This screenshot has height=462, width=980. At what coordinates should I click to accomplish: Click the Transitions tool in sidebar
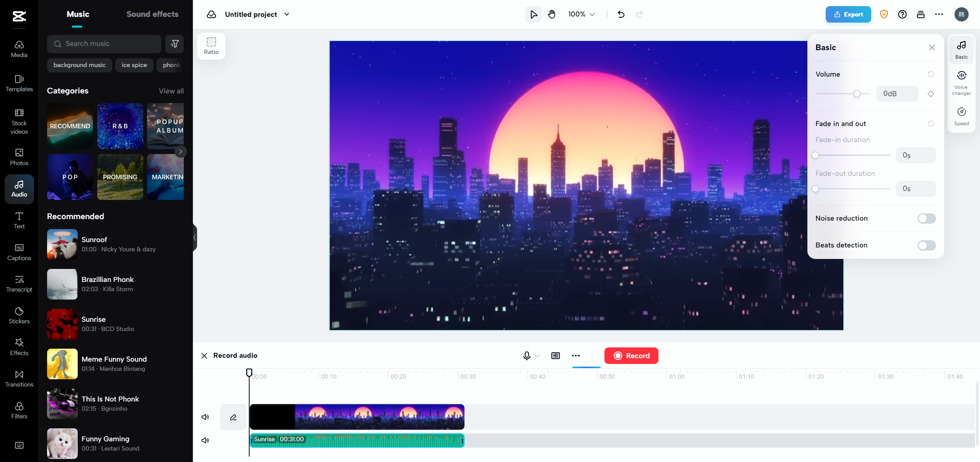point(18,378)
